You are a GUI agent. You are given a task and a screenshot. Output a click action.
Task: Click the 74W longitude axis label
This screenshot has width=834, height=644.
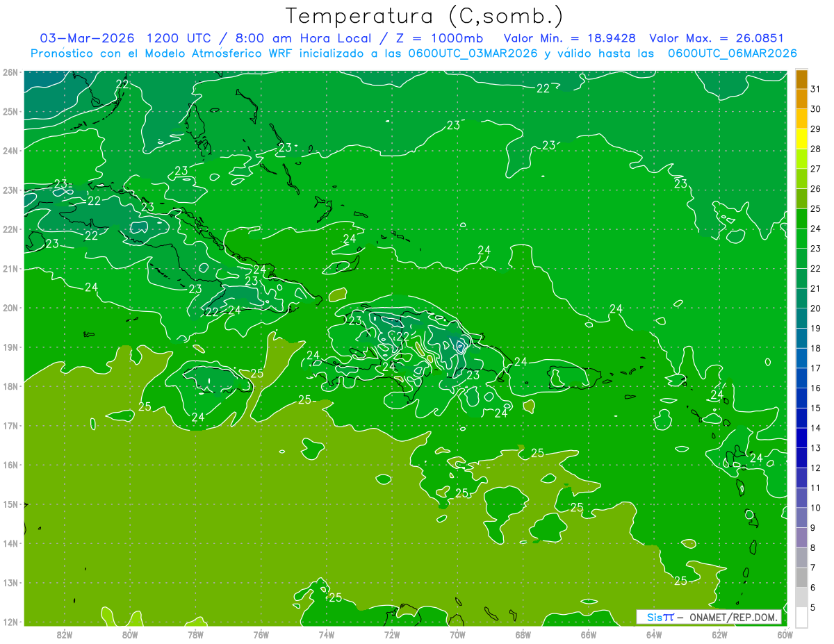point(327,634)
